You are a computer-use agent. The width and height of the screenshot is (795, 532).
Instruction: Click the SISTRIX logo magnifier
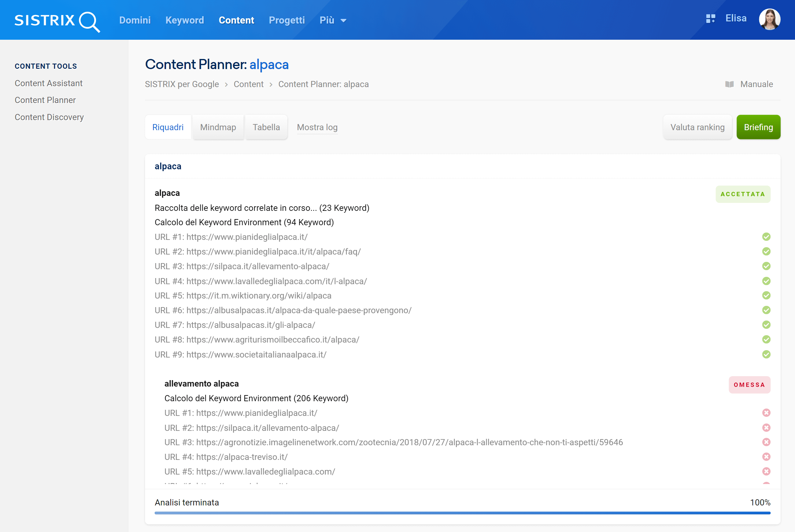click(89, 22)
